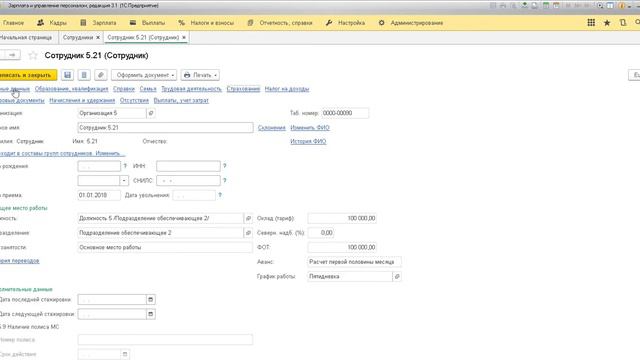Click into the Номер полиса field
The width and height of the screenshot is (640, 360).
pyautogui.click(x=165, y=340)
